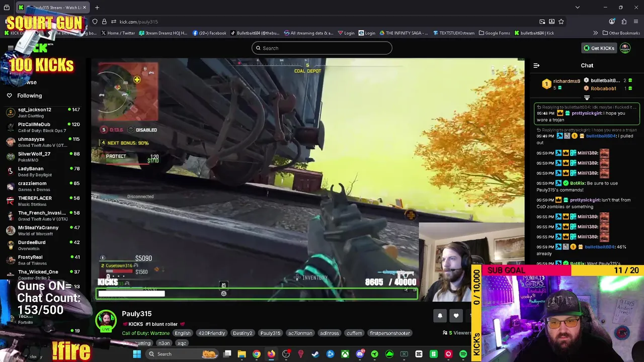
Task: Open Steam from the taskbar
Action: coord(315,354)
